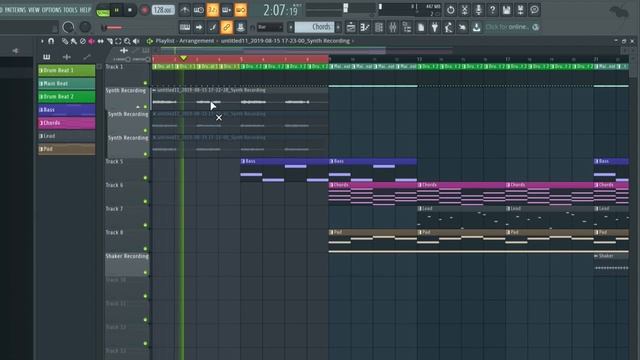Select the playback speaker tool in playlist
The height and width of the screenshot is (360, 640).
click(x=136, y=41)
